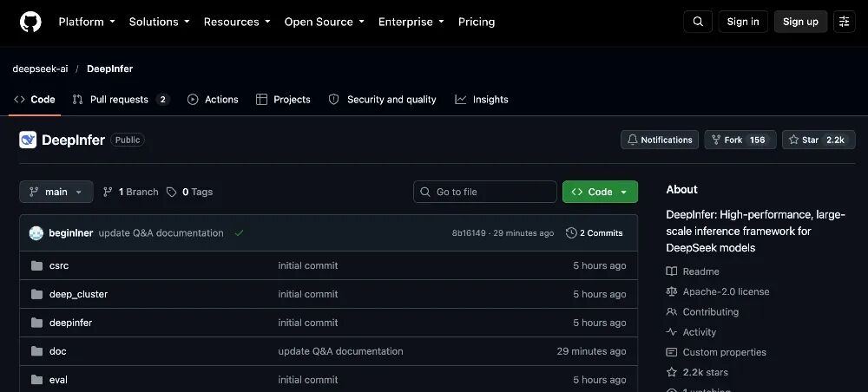Switch to the Pull requests tab
Image resolution: width=868 pixels, height=392 pixels.
click(120, 100)
